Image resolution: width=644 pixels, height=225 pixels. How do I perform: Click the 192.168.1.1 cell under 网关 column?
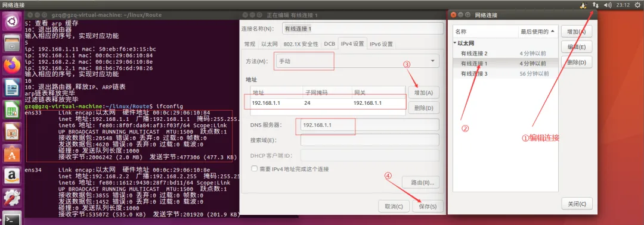pos(367,103)
